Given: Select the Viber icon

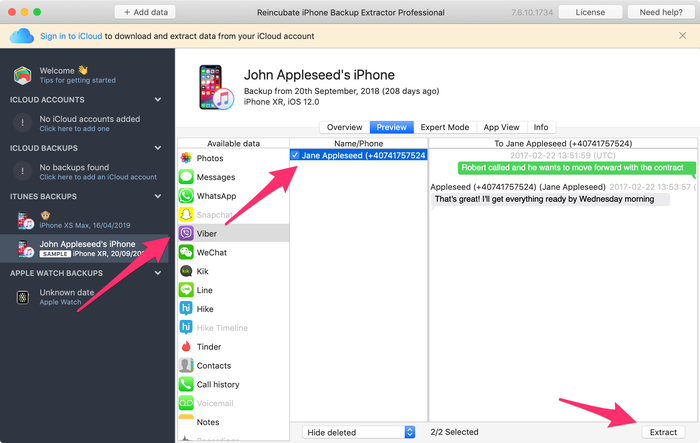Looking at the screenshot, I should point(186,233).
